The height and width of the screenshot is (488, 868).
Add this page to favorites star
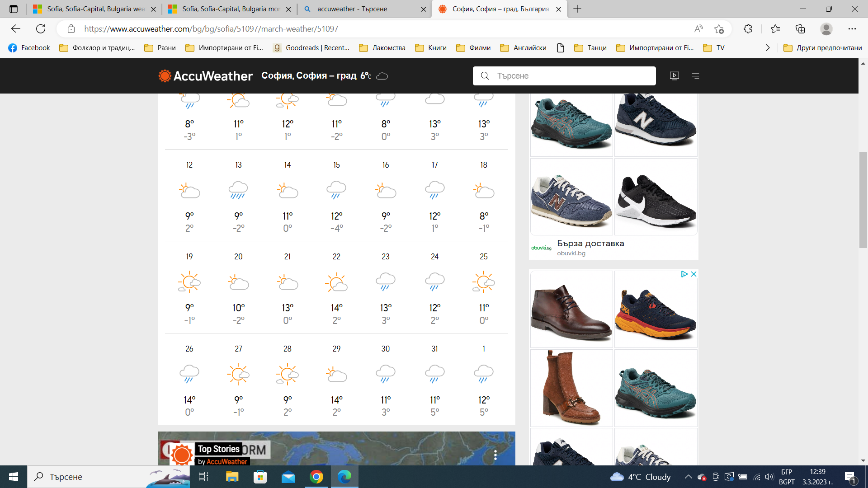click(x=719, y=29)
